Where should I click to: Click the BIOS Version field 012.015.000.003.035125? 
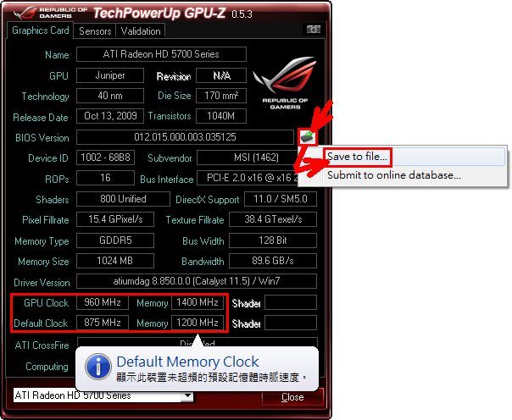(185, 137)
